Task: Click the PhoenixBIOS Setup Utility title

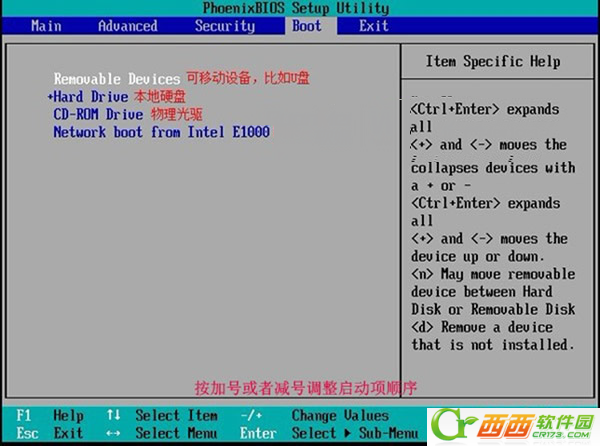Action: tap(296, 8)
